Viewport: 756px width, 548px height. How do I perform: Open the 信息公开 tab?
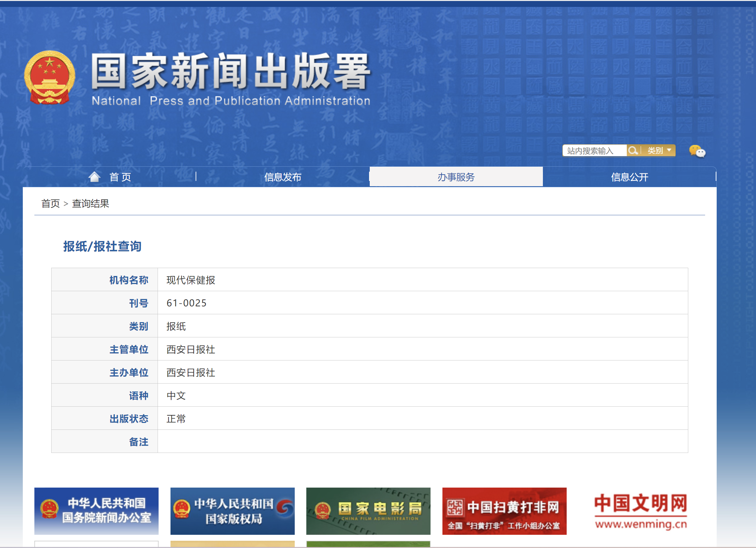629,177
